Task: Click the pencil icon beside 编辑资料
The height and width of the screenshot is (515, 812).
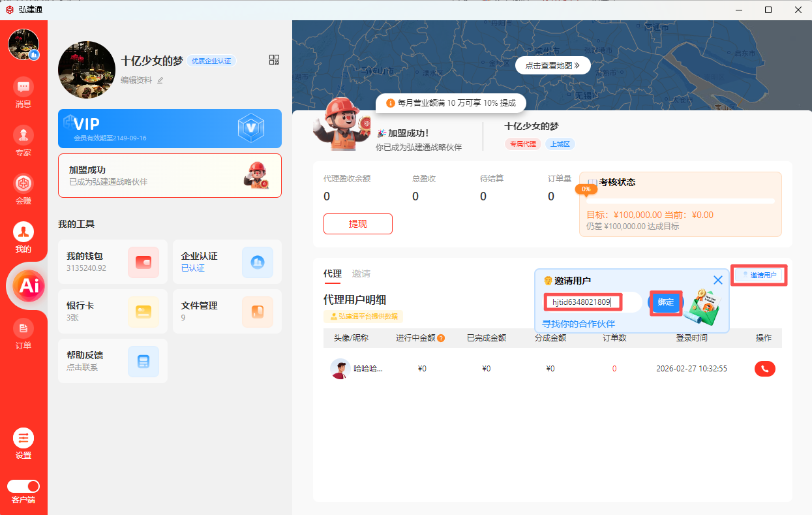Action: point(160,80)
